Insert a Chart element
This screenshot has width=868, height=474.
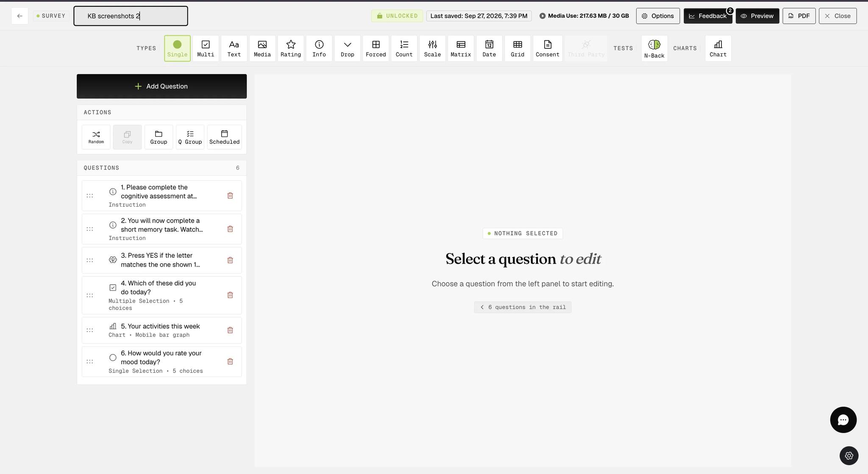tap(718, 48)
